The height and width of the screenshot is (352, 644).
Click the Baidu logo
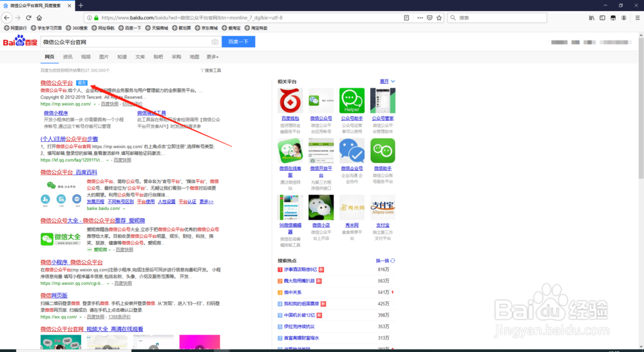click(20, 41)
